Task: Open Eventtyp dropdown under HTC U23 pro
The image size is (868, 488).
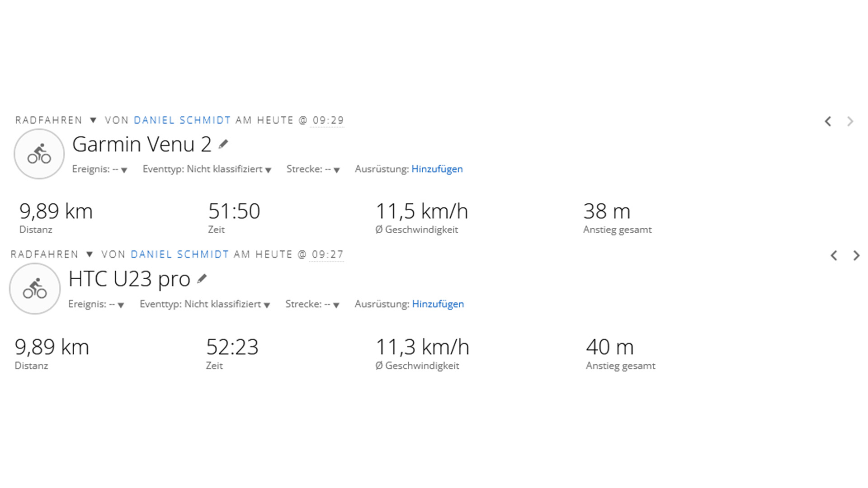Action: pos(267,305)
